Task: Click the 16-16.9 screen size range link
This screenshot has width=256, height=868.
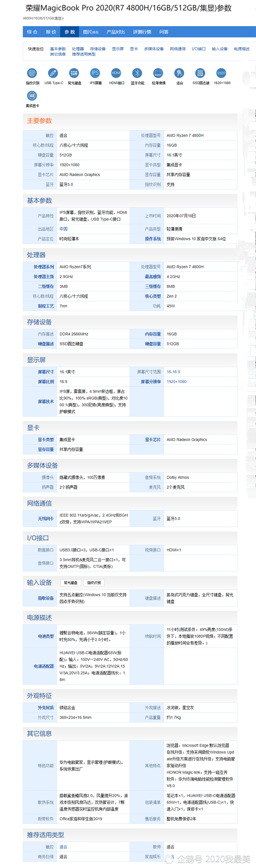Action: pos(173,372)
